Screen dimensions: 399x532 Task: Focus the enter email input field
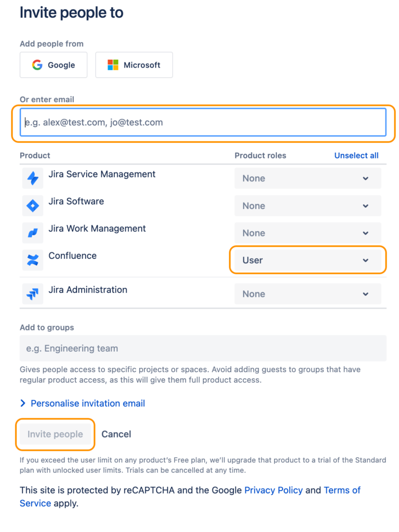click(203, 122)
